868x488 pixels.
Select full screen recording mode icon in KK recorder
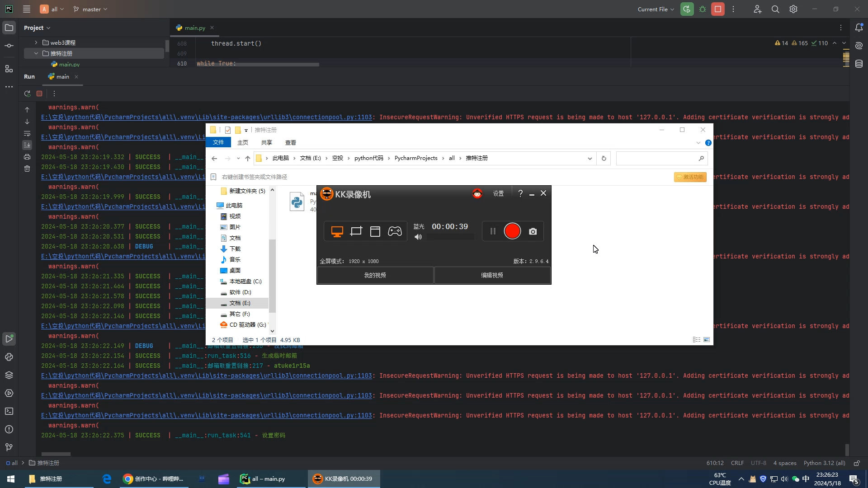(x=337, y=231)
